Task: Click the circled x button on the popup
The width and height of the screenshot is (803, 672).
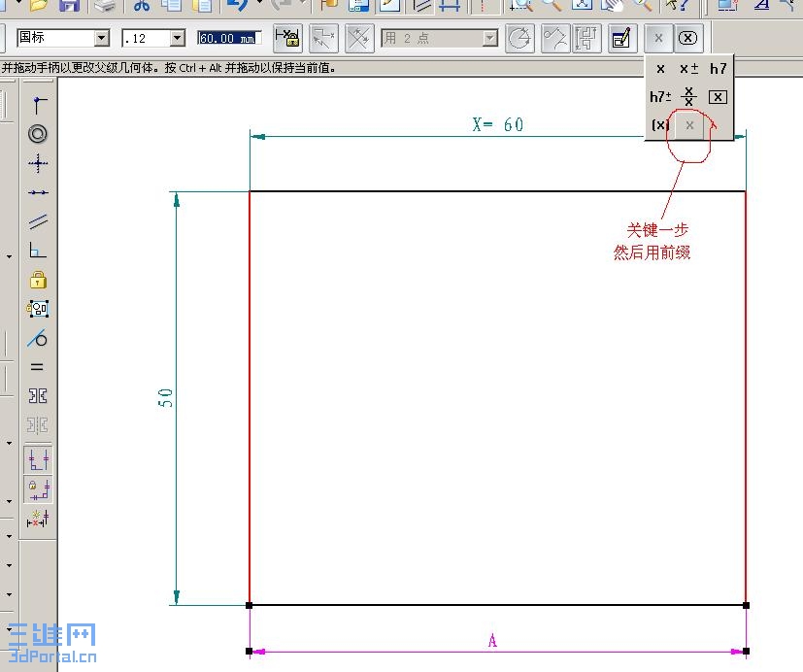Action: pos(688,38)
